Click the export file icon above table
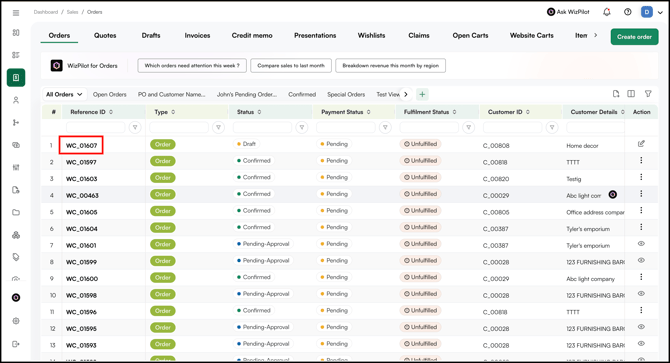The width and height of the screenshot is (670, 363). [616, 94]
